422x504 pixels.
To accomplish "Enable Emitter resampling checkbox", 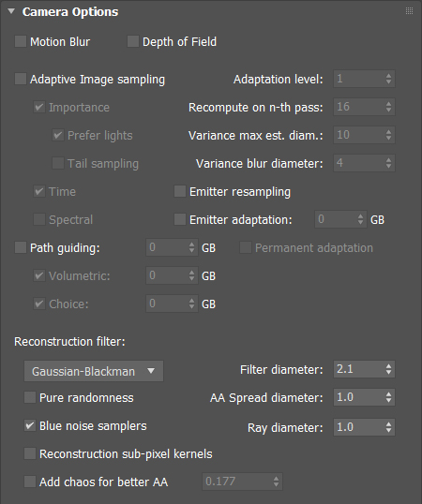I will (180, 191).
